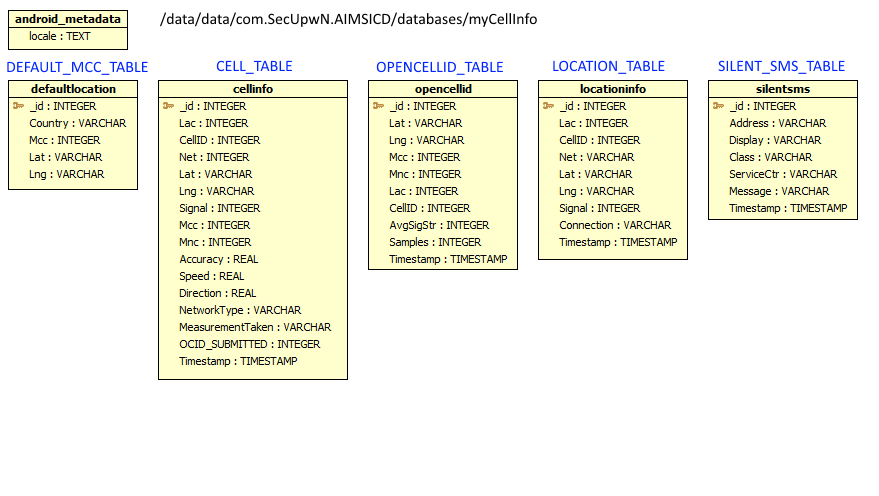The height and width of the screenshot is (496, 879).
Task: Select 'Lat : VARCHAR' in defaultlocation
Action: (66, 157)
